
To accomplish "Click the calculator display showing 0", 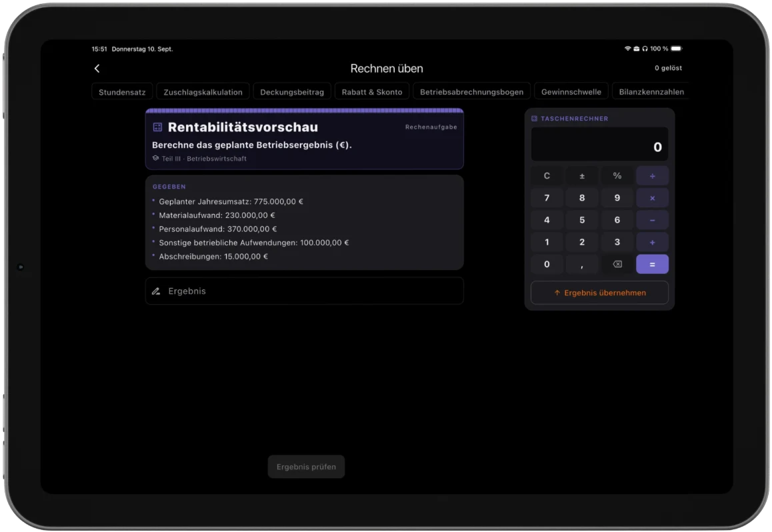I will (600, 144).
